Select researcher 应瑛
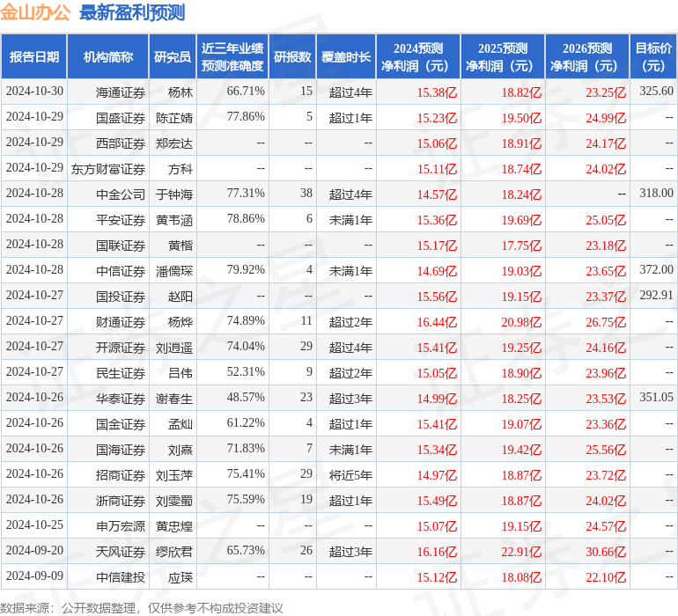This screenshot has height=616, width=678. coord(181,577)
